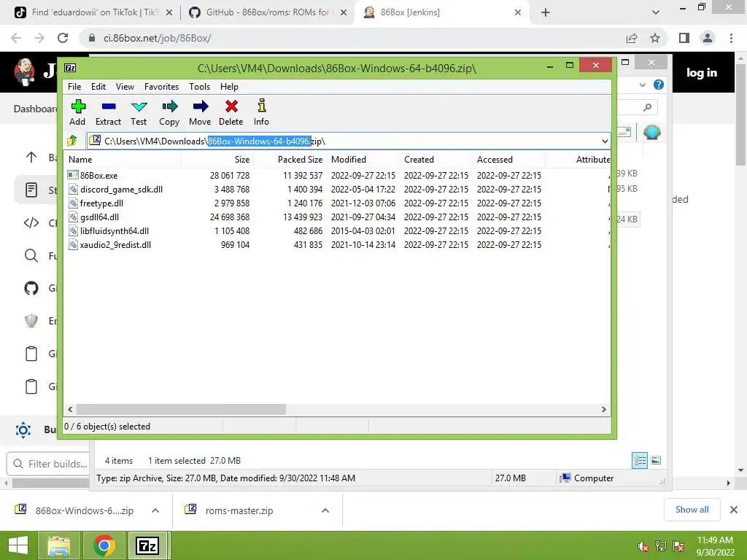747x560 pixels.
Task: Dismiss the downloads bar
Action: click(x=734, y=510)
